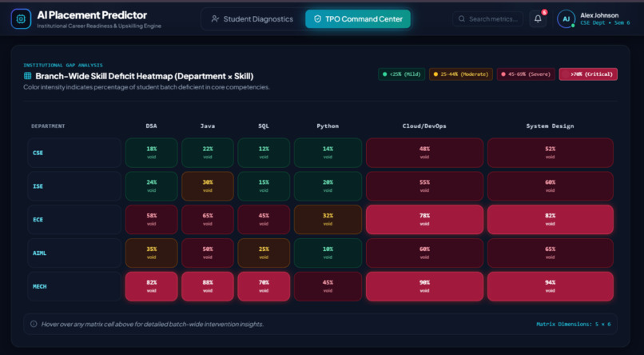
Task: Click MECH System Design 94% cell
Action: 550,286
